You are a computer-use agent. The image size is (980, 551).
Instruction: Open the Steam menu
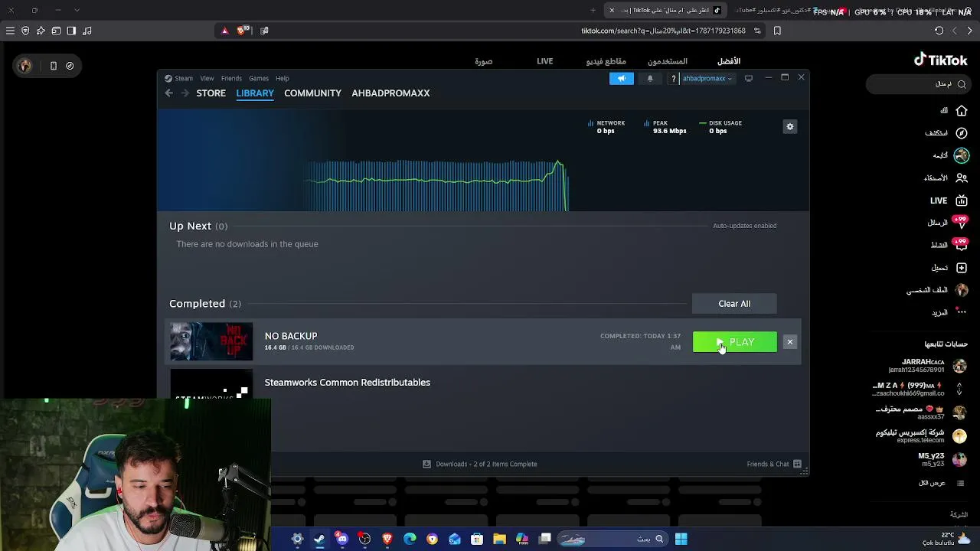pyautogui.click(x=184, y=78)
